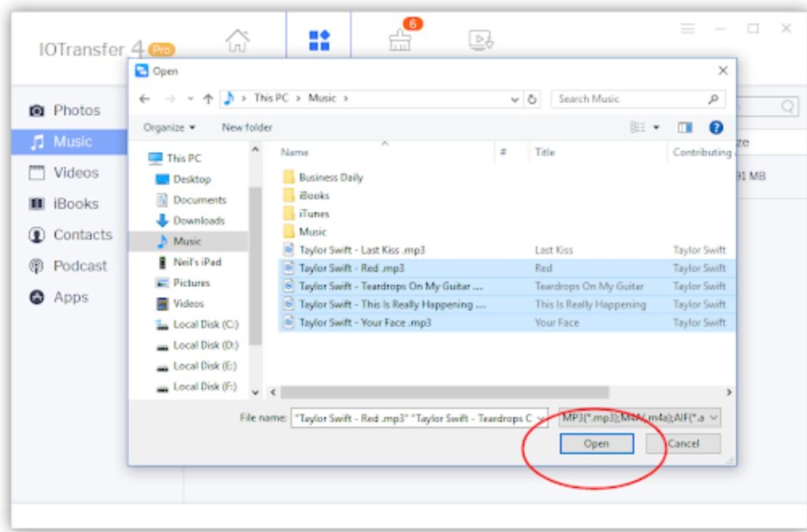
Task: Expand the path chevron after Music
Action: (346, 99)
